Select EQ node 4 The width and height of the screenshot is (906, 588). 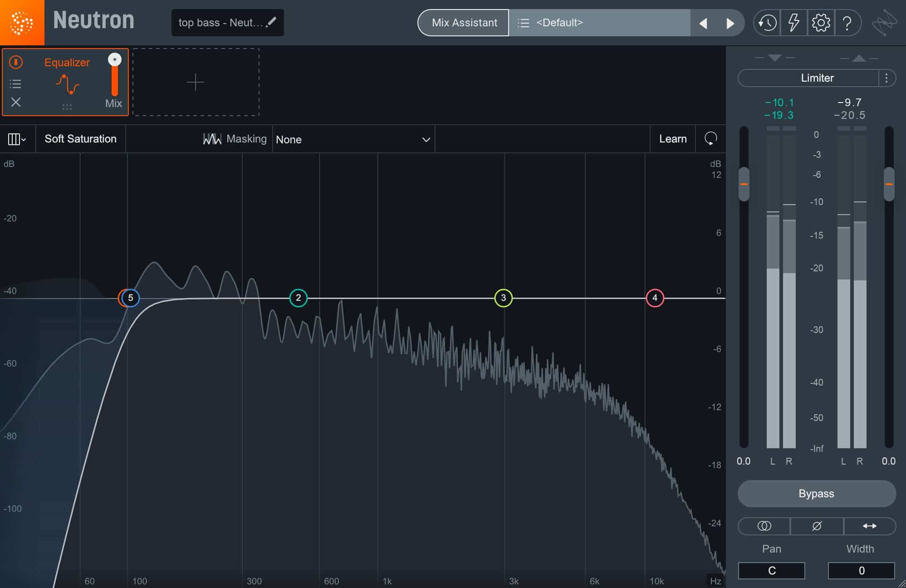(655, 298)
